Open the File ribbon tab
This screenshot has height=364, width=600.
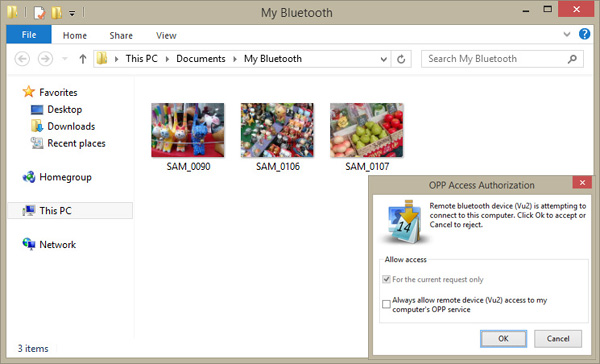point(29,35)
